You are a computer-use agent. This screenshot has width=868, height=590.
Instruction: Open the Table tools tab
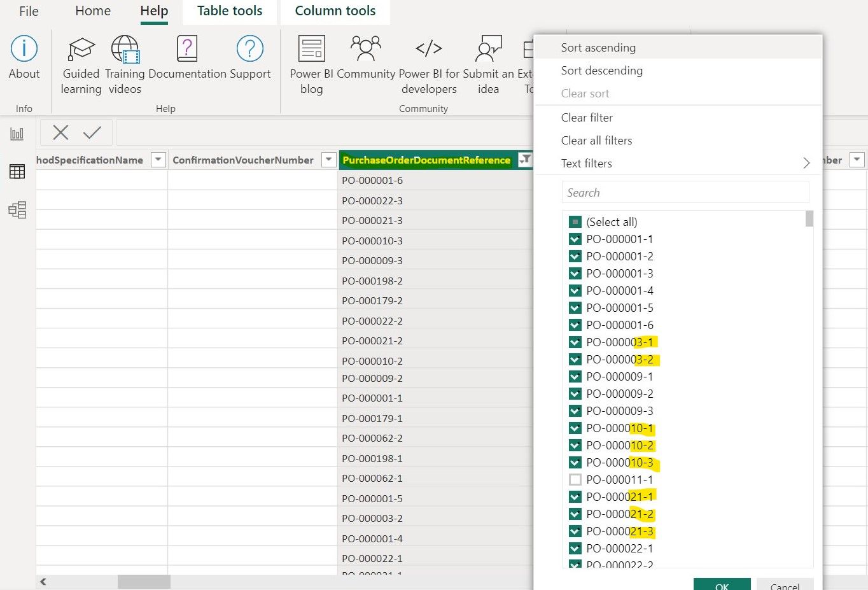230,11
